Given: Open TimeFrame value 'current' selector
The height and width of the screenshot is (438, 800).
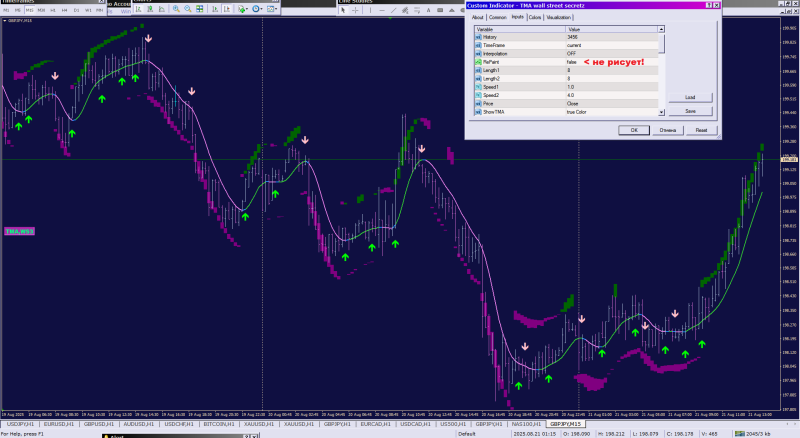Looking at the screenshot, I should 612,45.
